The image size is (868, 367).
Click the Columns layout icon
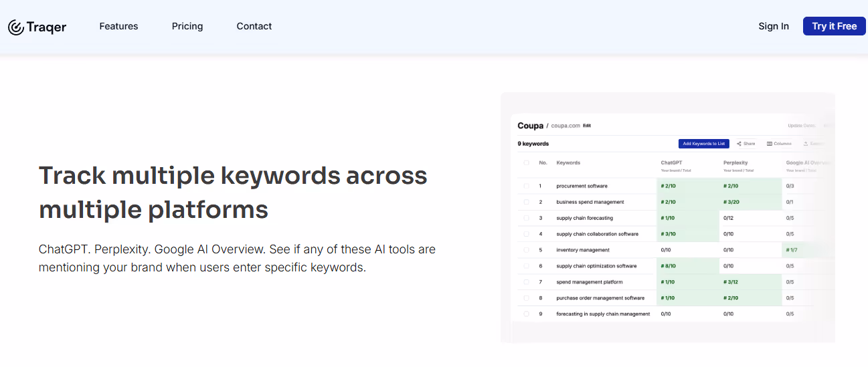pyautogui.click(x=770, y=144)
